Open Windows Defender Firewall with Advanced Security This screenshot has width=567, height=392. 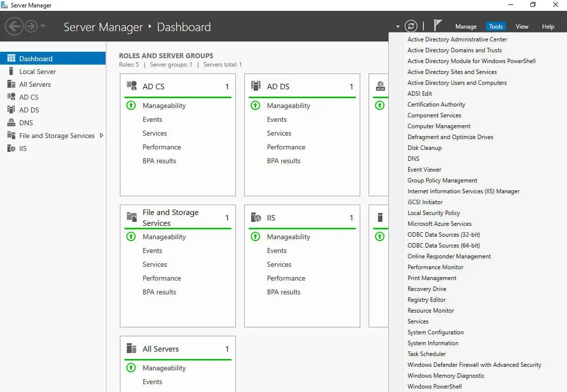pyautogui.click(x=474, y=364)
